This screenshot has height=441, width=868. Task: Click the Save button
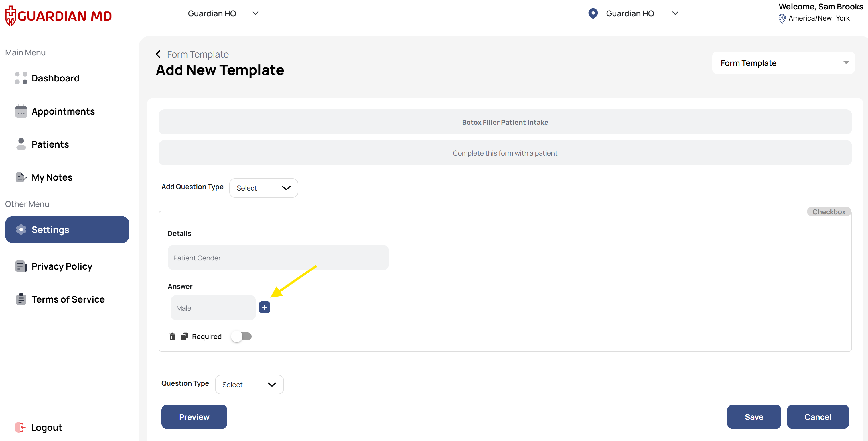coord(754,417)
